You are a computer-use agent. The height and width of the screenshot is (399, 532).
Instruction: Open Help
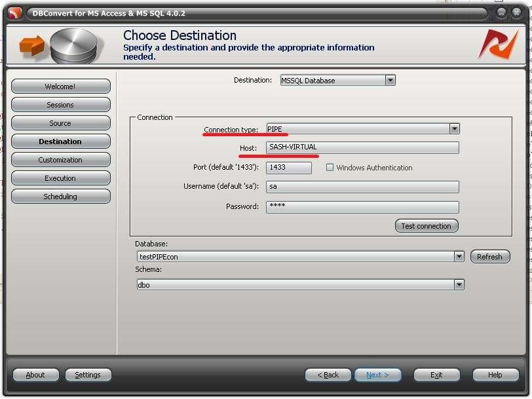coord(495,375)
